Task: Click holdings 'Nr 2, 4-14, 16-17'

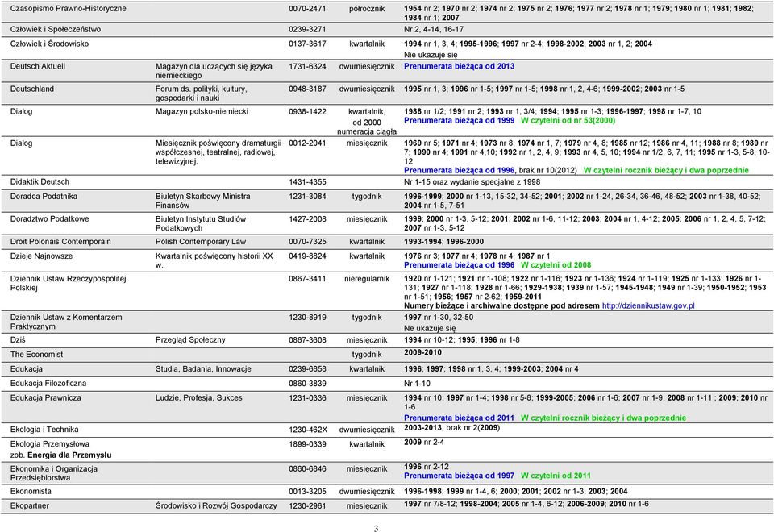Action: tap(434, 29)
